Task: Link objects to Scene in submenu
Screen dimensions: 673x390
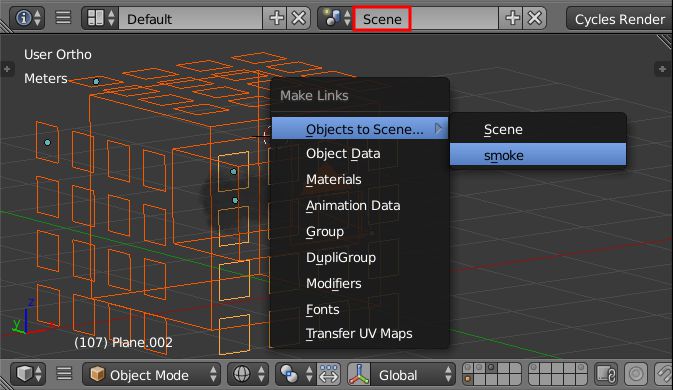Action: 538,129
